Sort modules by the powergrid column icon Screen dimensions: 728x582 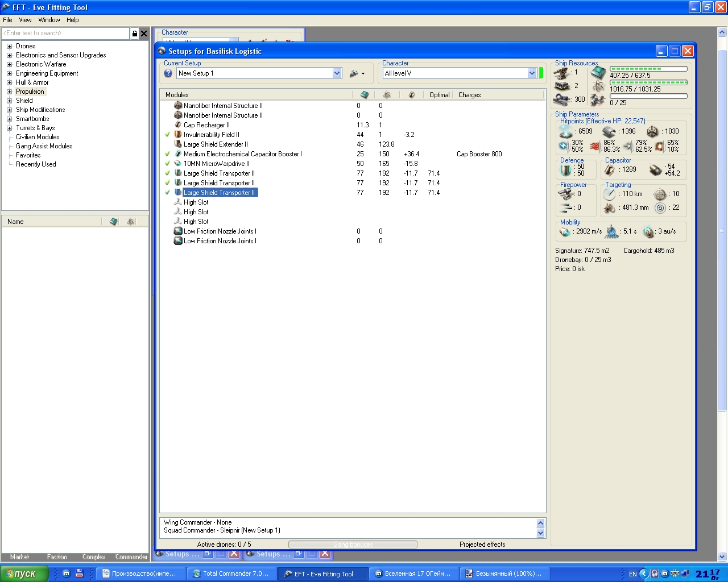387,95
